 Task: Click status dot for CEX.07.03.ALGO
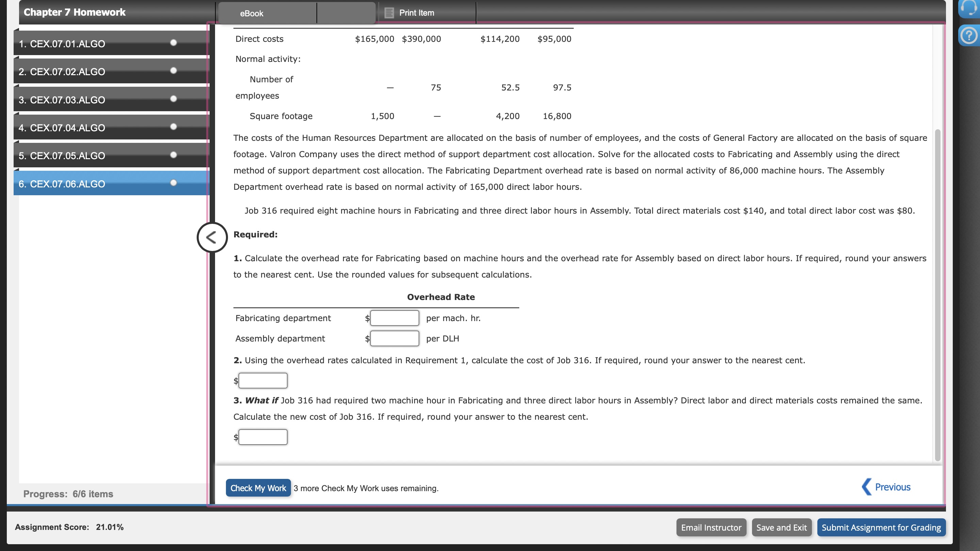click(174, 99)
